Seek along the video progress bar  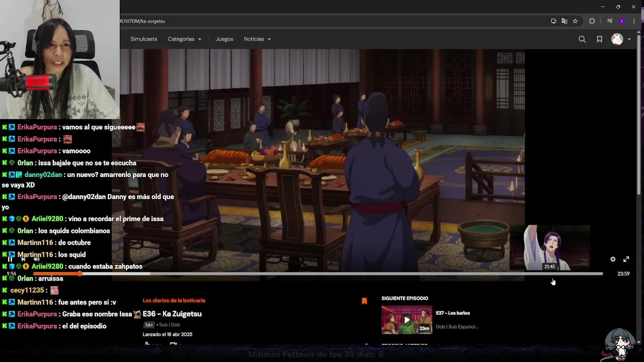[318, 274]
